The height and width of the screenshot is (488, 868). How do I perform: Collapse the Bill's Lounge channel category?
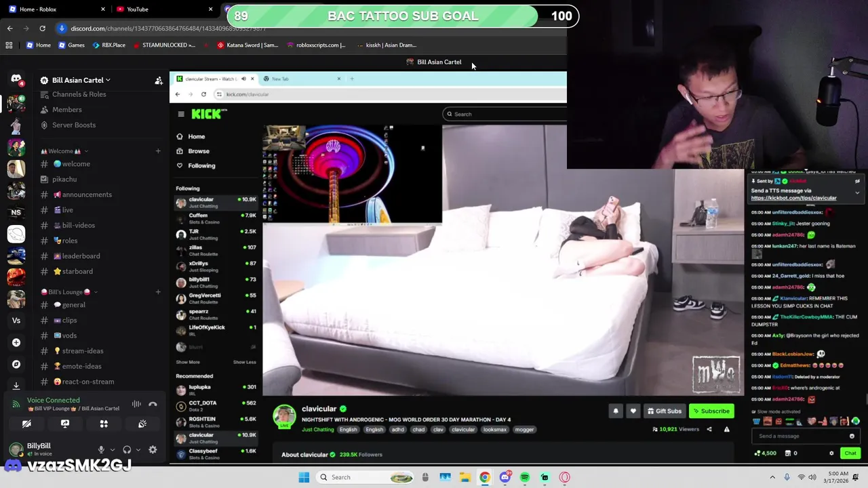coord(69,292)
